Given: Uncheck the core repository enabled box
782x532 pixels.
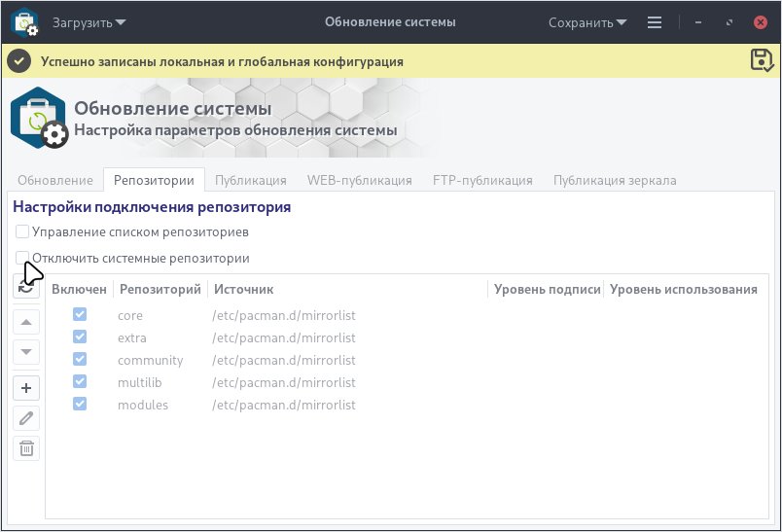Looking at the screenshot, I should (80, 314).
